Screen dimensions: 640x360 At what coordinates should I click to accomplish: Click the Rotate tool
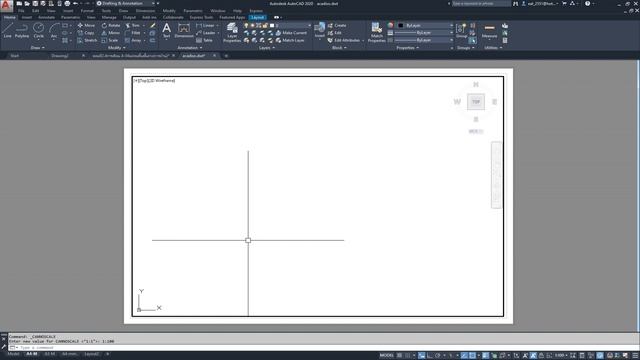tap(111, 25)
